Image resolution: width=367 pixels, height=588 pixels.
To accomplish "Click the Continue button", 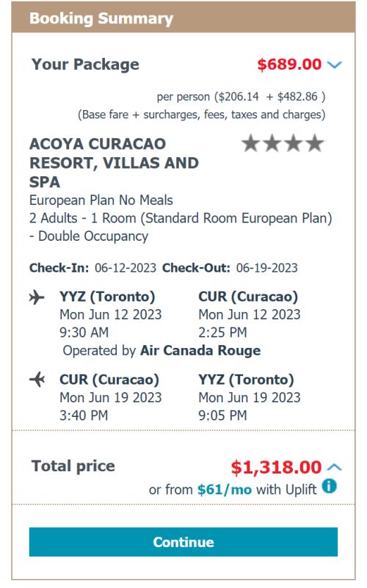I will (x=183, y=542).
